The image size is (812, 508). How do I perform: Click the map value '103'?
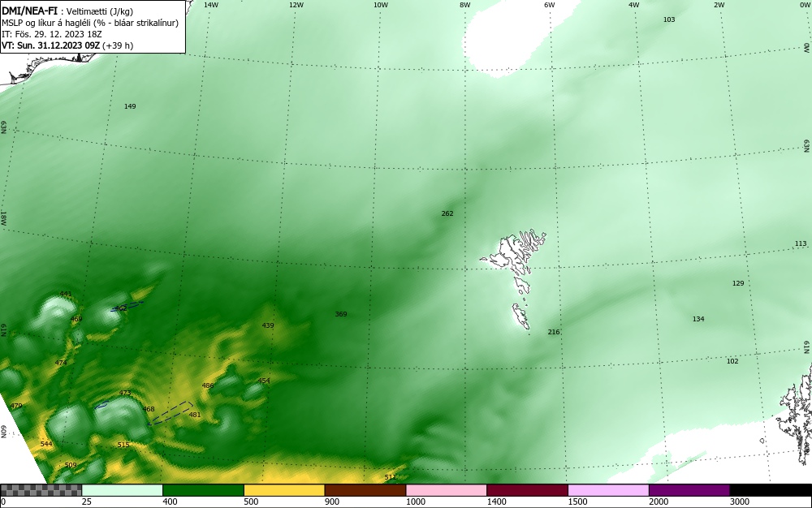[x=669, y=19]
